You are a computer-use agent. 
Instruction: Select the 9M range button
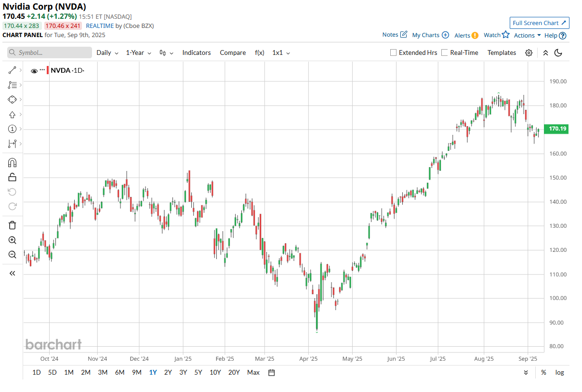click(x=137, y=372)
